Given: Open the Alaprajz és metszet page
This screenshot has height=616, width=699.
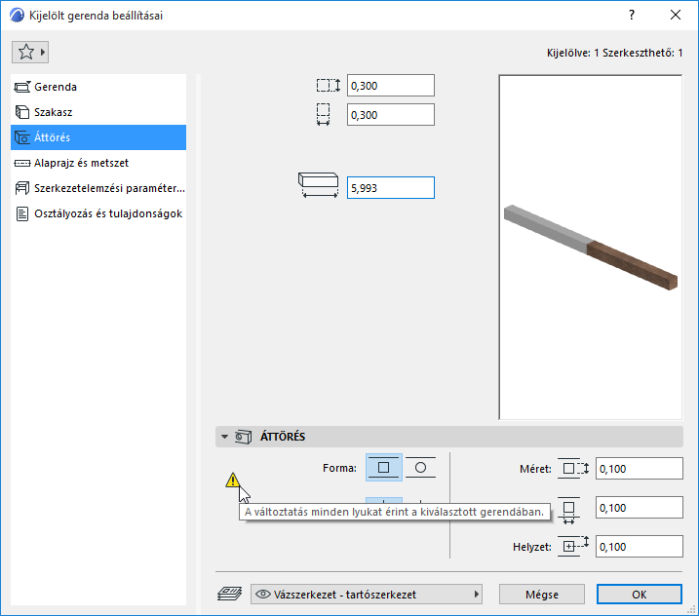Looking at the screenshot, I should [x=98, y=163].
